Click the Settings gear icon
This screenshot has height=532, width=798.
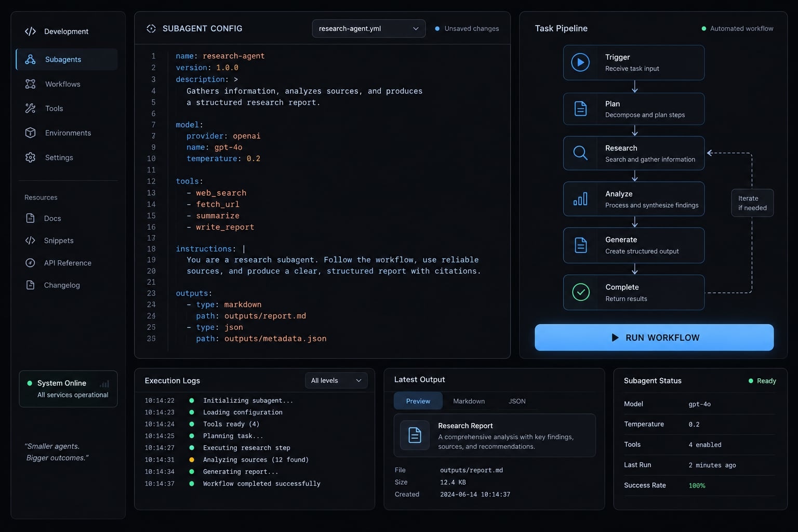point(31,157)
